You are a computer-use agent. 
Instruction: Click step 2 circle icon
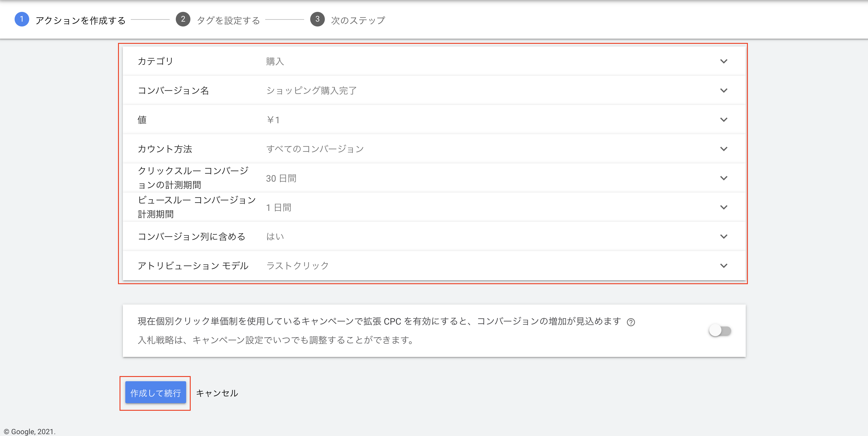(183, 19)
